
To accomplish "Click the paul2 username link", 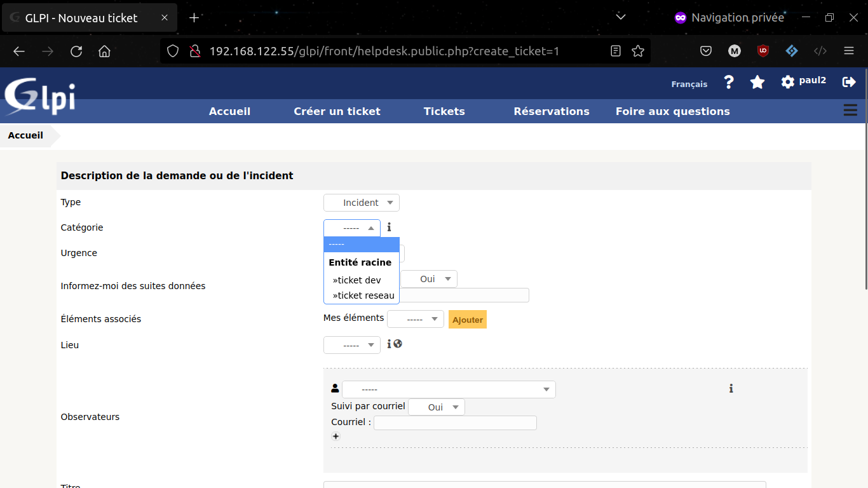I will click(813, 81).
